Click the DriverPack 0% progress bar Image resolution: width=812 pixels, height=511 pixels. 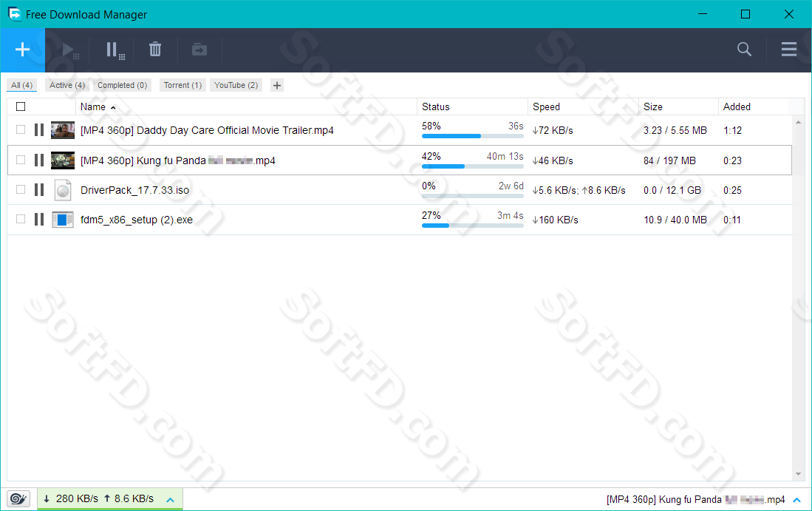pyautogui.click(x=472, y=195)
